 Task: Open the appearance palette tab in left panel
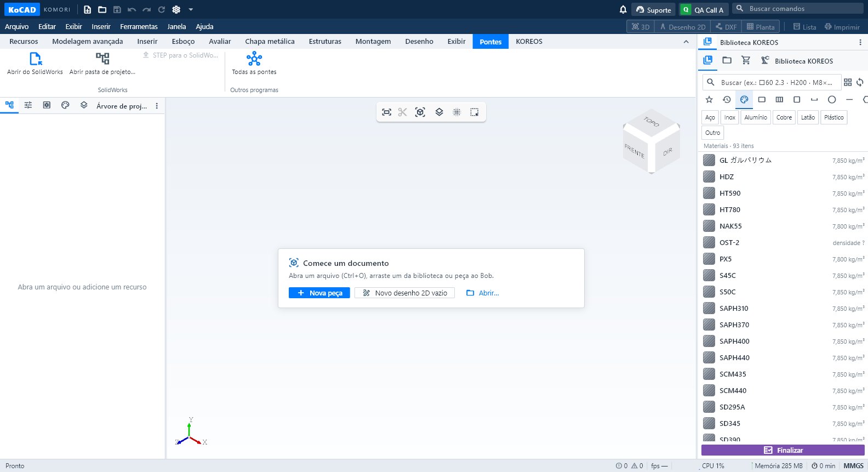click(65, 105)
